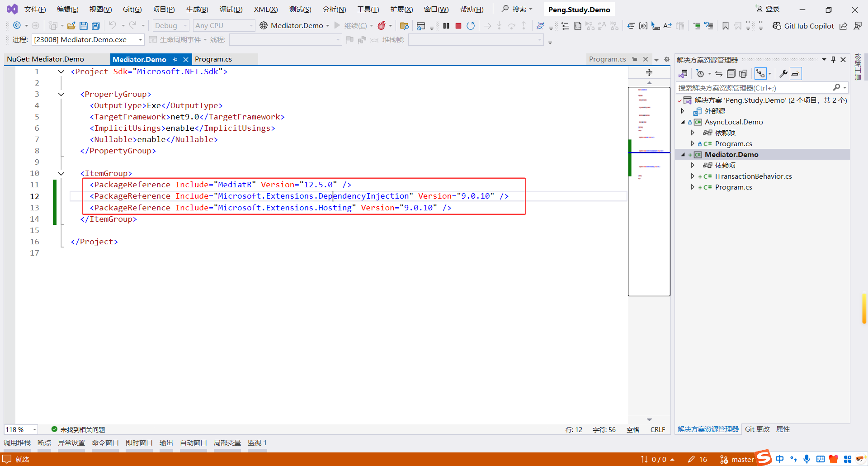868x466 pixels.
Task: Open file using the folder icon
Action: pyautogui.click(x=71, y=26)
